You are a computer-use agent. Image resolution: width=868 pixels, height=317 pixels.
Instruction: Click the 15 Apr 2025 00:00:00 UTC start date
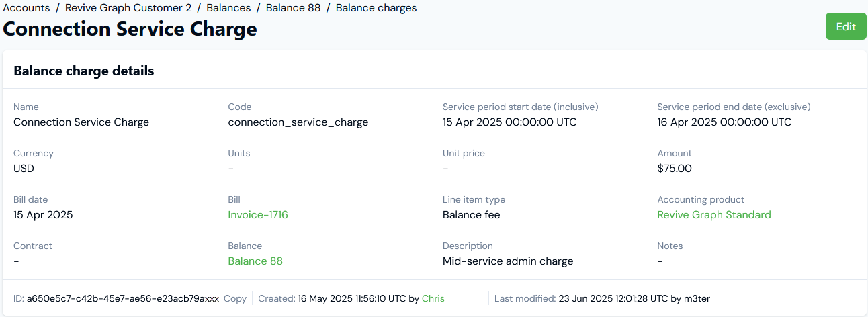[x=509, y=122]
